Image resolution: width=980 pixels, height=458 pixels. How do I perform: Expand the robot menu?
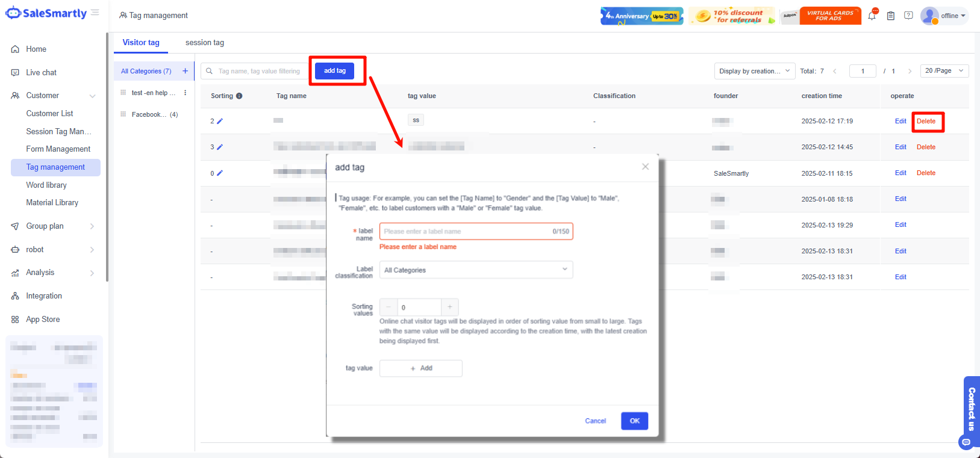pos(92,250)
